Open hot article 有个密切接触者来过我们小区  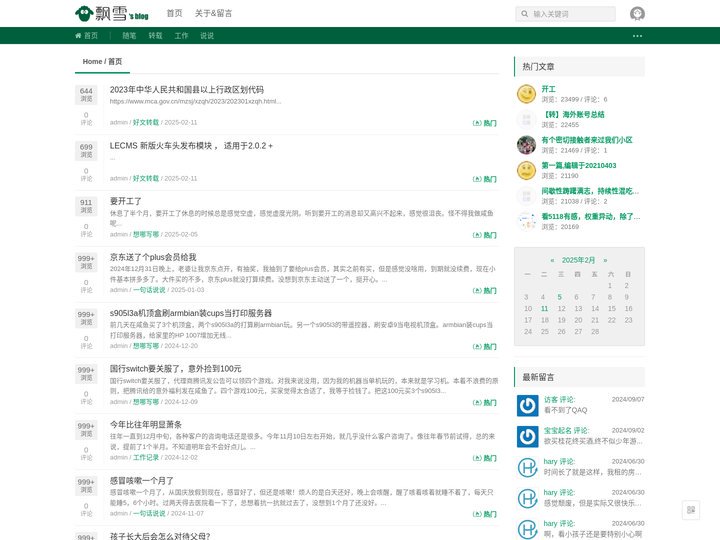pyautogui.click(x=587, y=140)
